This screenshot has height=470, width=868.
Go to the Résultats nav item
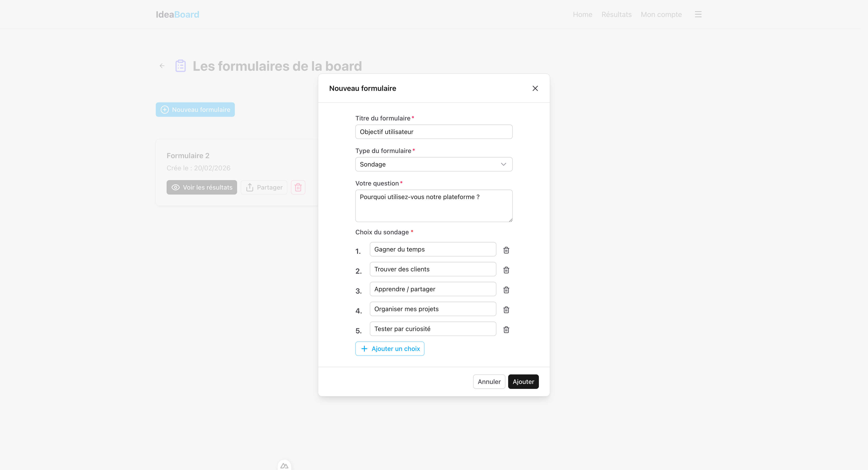[616, 14]
